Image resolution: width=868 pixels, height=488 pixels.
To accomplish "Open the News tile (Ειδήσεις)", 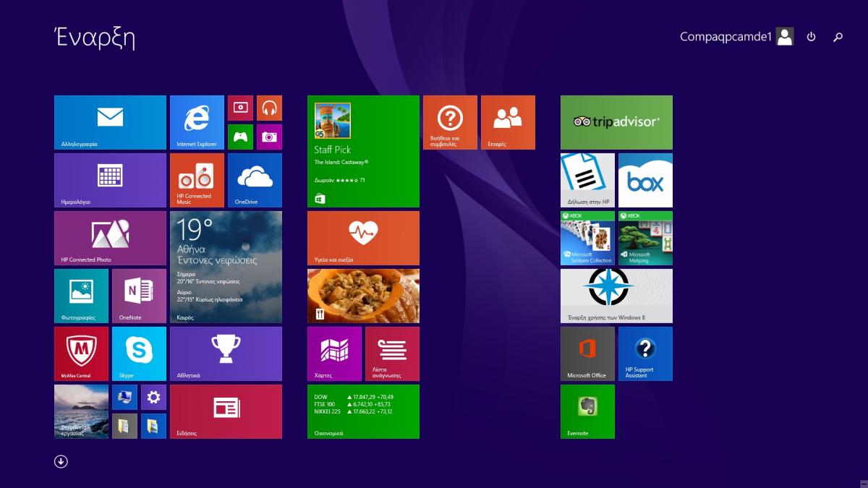I will click(226, 411).
